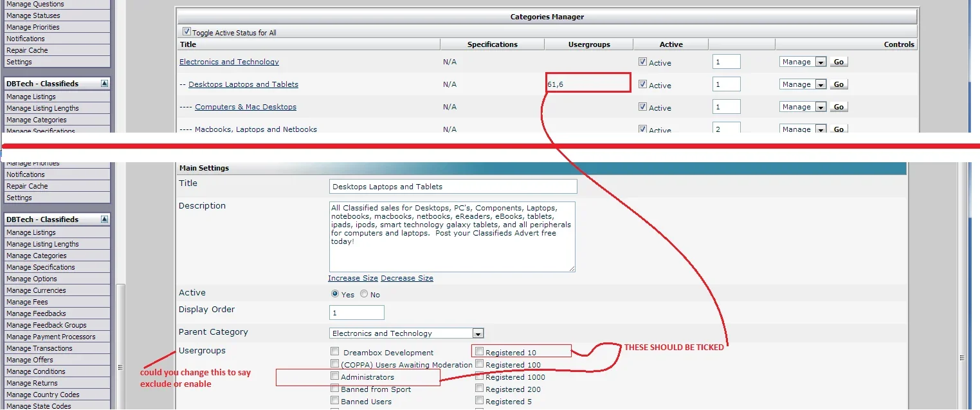Screen dimensions: 980x410
Task: Open Manage Offers in the sidebar
Action: click(30, 360)
